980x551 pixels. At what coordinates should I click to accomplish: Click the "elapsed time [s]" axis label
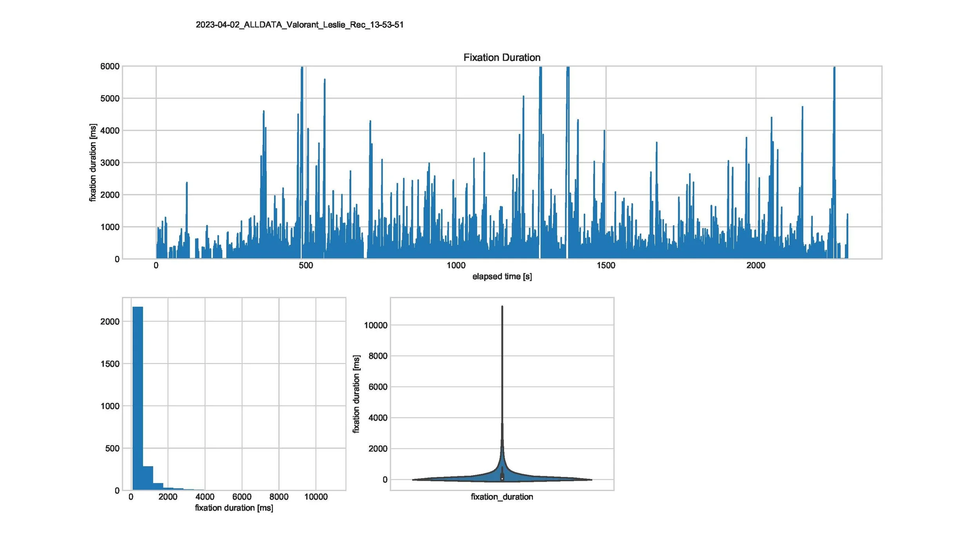(x=502, y=276)
